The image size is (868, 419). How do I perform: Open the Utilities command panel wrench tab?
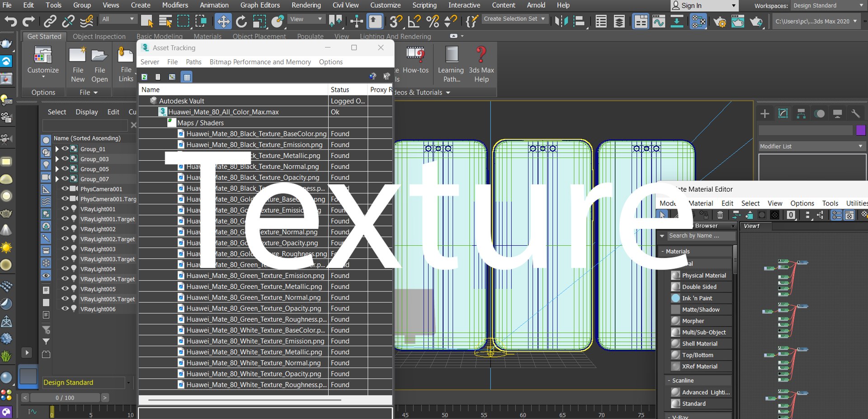(855, 114)
